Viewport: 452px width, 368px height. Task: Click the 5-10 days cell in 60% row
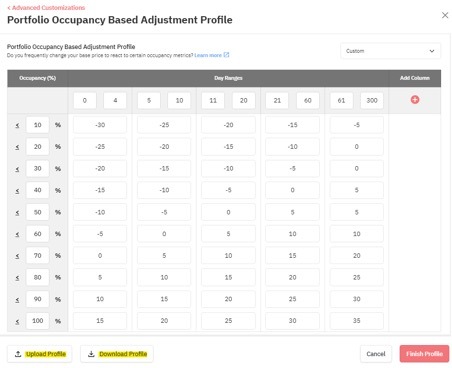pyautogui.click(x=164, y=234)
